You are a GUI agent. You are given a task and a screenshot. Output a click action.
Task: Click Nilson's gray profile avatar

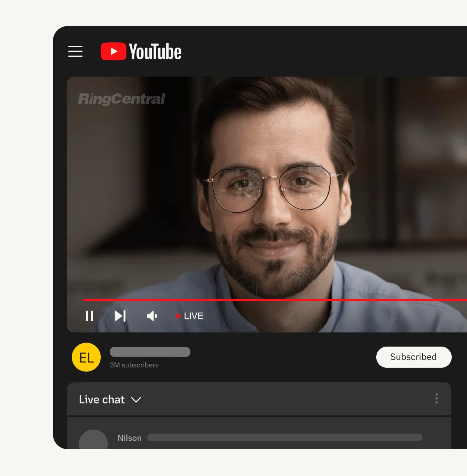93,440
